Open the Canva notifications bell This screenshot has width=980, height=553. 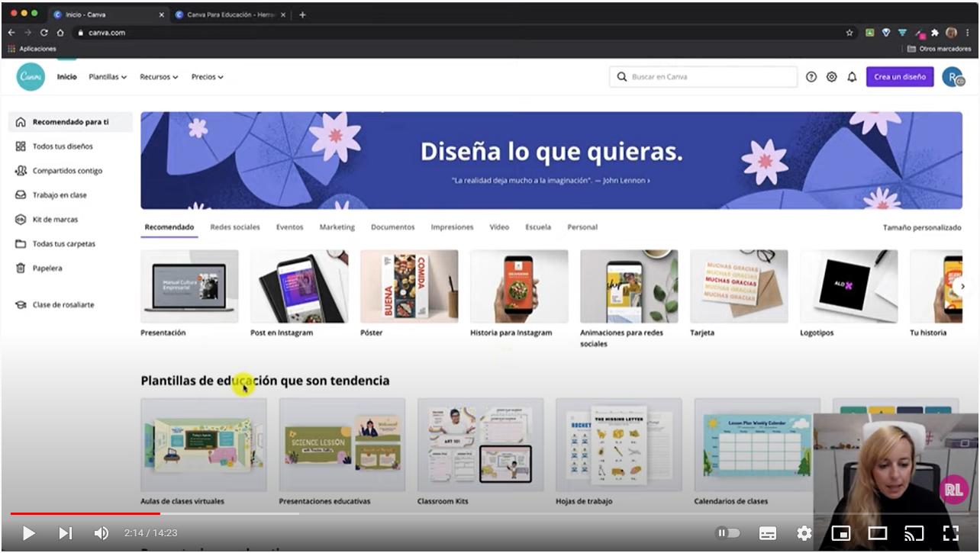pyautogui.click(x=852, y=77)
